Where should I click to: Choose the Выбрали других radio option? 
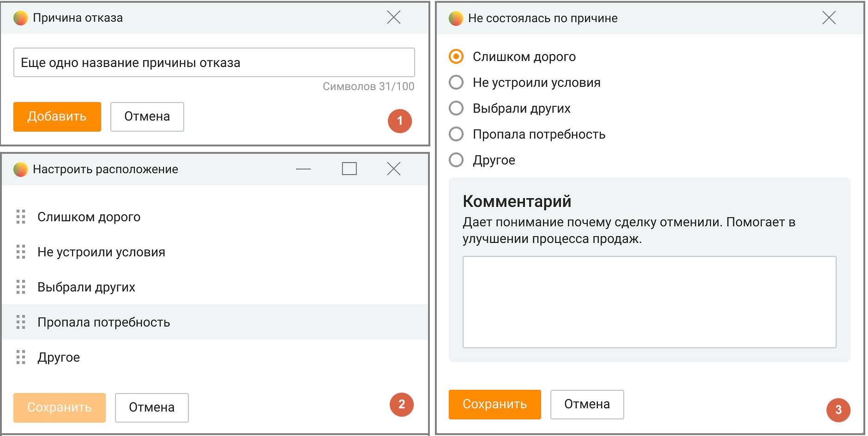click(456, 108)
